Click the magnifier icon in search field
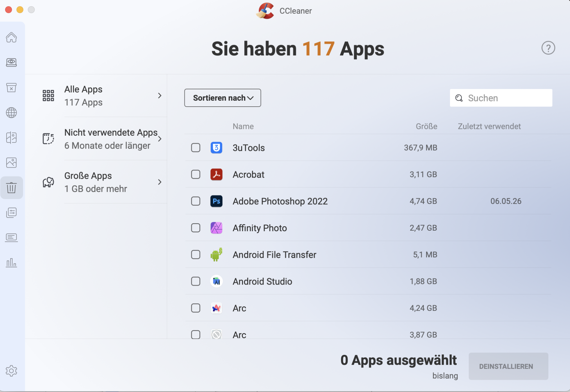 click(459, 98)
